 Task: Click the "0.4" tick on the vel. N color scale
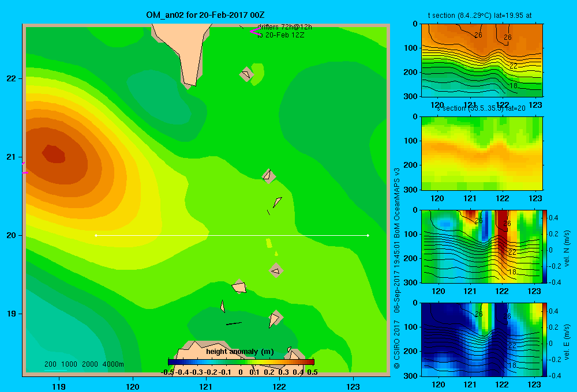pyautogui.click(x=553, y=218)
